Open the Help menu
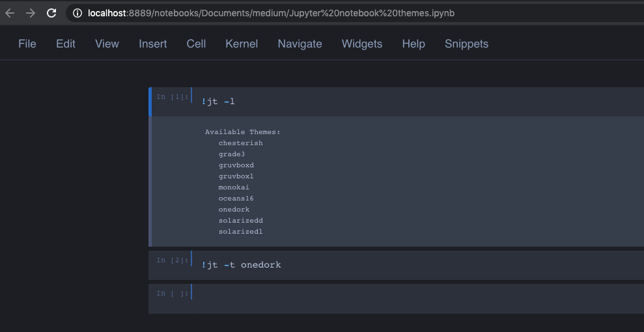Image resolution: width=644 pixels, height=332 pixels. [x=413, y=44]
